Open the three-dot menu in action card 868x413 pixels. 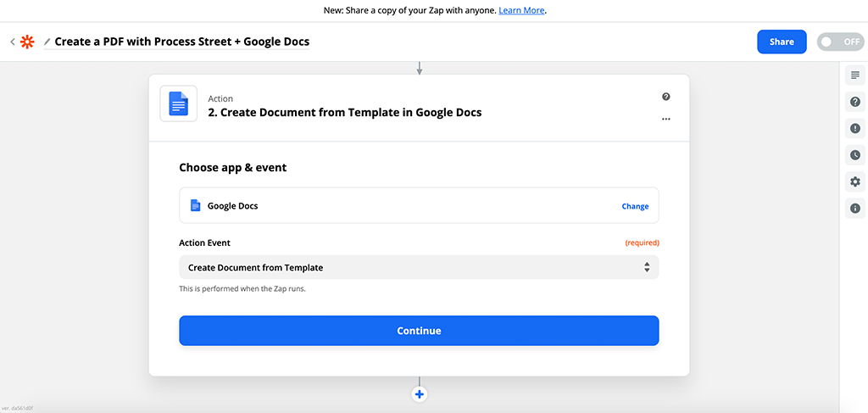pos(666,120)
